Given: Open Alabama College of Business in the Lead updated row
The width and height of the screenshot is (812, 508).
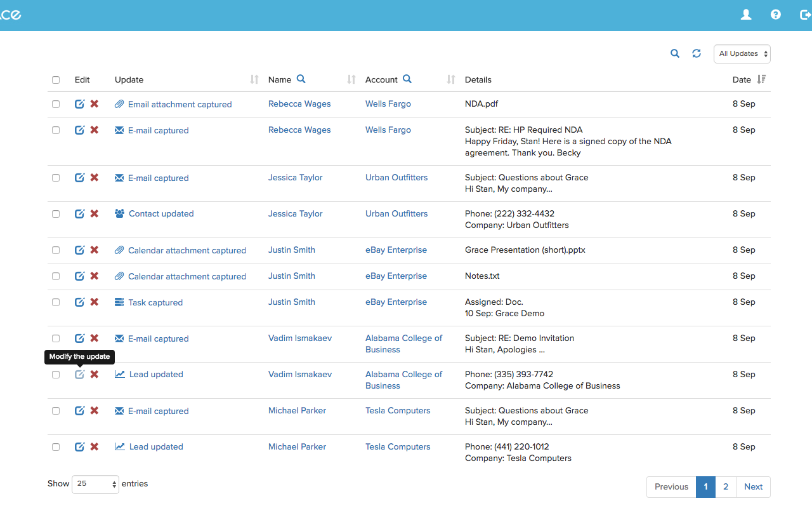Looking at the screenshot, I should [404, 380].
